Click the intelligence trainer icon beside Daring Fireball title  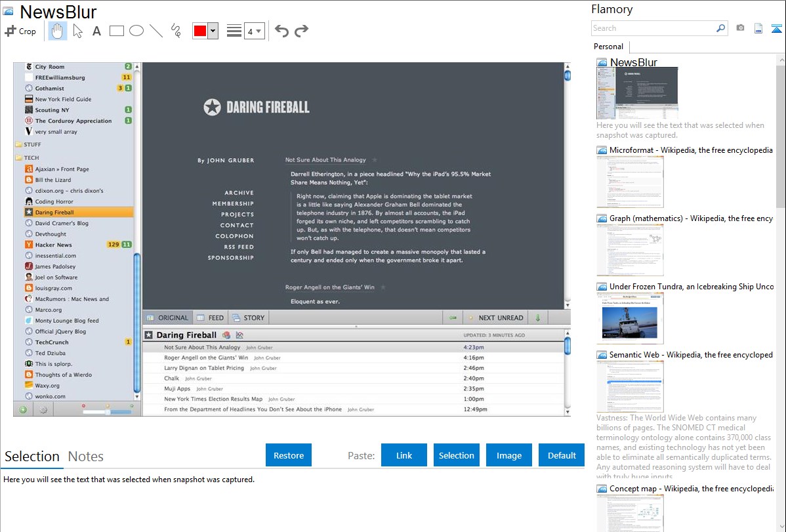226,335
